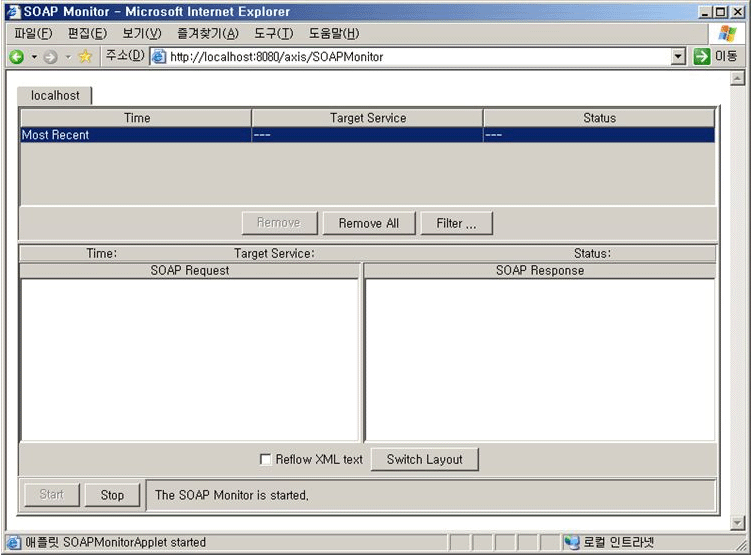Click inside the SOAP Request text area

[x=190, y=360]
